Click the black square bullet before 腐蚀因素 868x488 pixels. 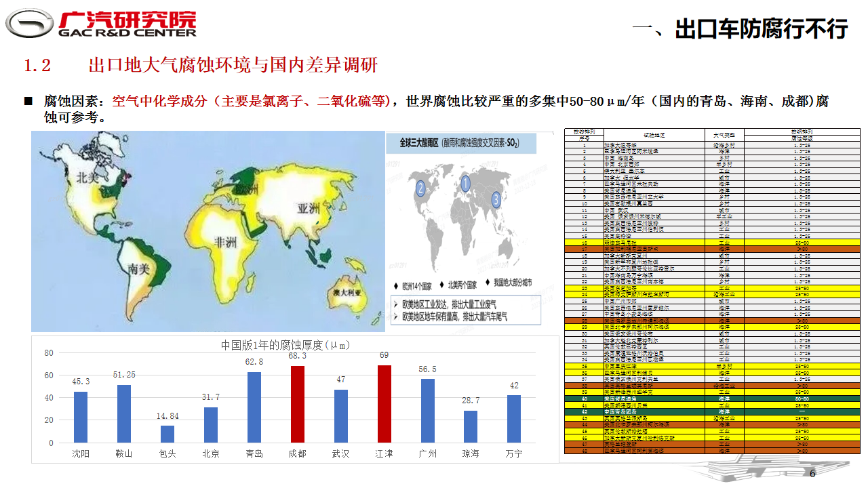(28, 102)
